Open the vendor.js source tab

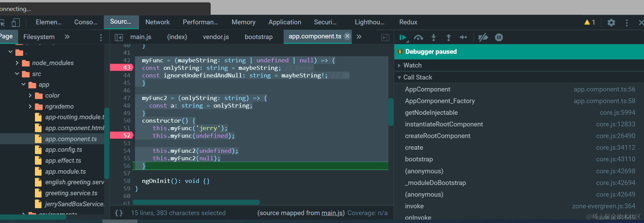coord(216,37)
